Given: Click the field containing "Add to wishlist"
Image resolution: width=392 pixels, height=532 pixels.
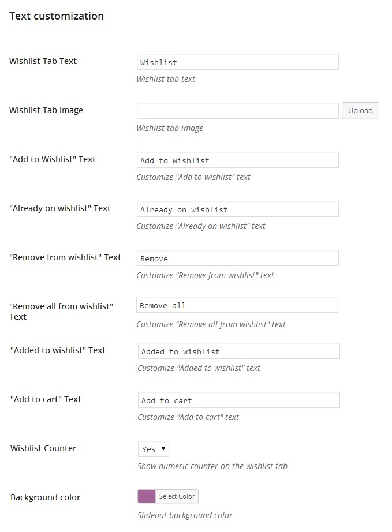Looking at the screenshot, I should (x=237, y=160).
